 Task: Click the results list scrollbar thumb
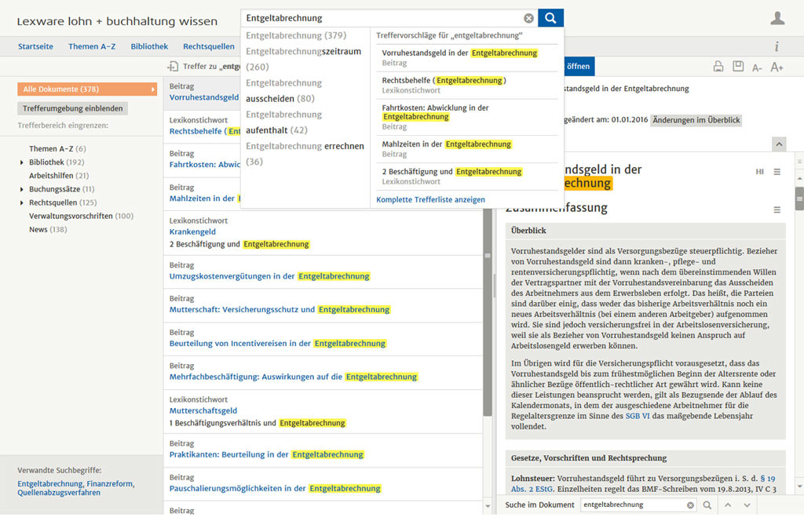tap(487, 312)
